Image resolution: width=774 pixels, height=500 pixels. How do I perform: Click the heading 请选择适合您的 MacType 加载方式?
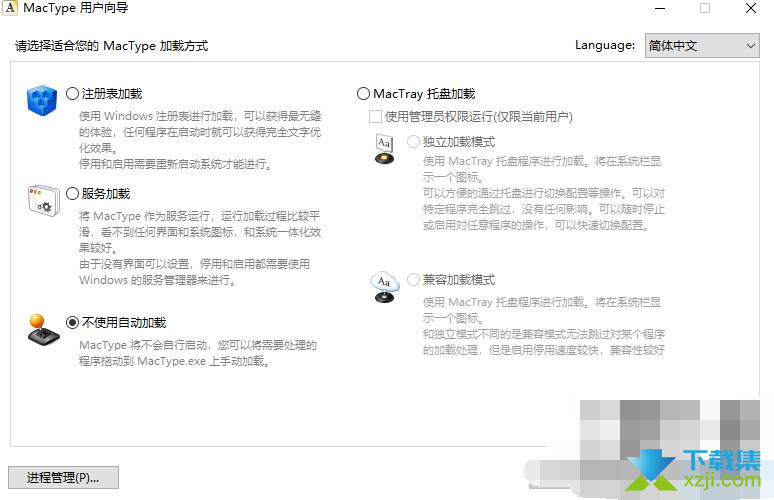(x=112, y=46)
